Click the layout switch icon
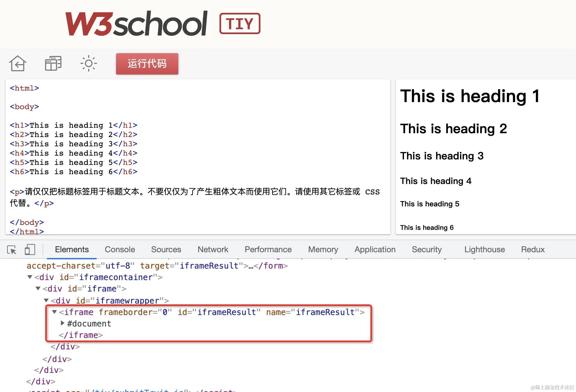Screen dimensions: 576x392 pos(53,64)
